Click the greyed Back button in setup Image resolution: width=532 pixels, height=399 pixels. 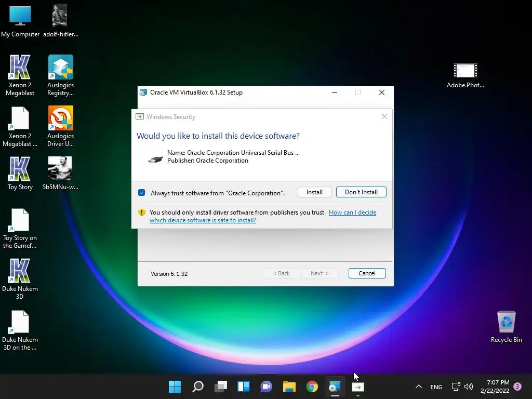(281, 273)
